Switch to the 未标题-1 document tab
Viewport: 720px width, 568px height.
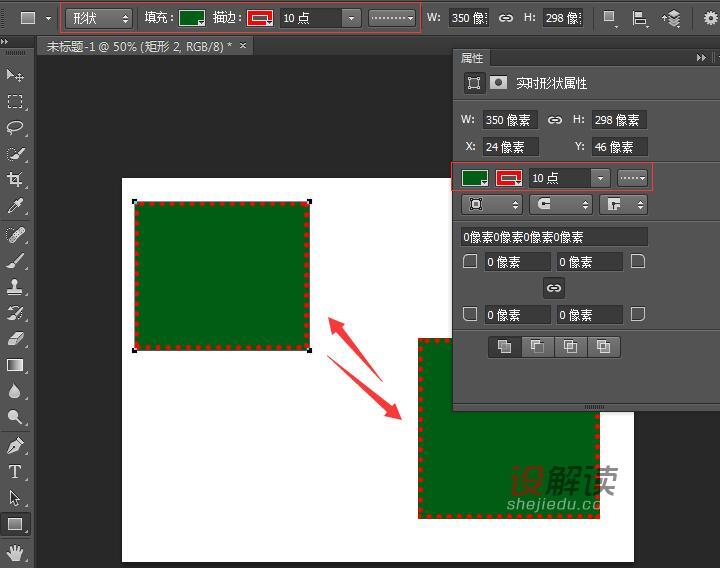pyautogui.click(x=138, y=46)
